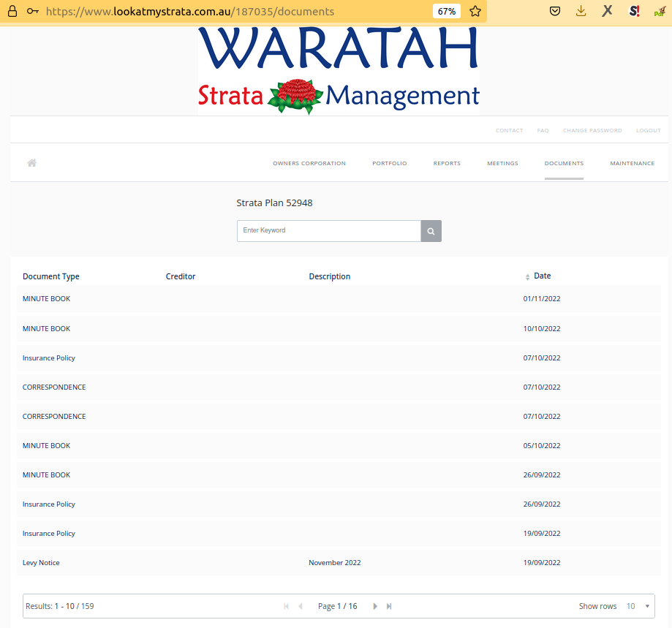The height and width of the screenshot is (628, 672).
Task: Switch to the Maintenance tab
Action: (x=632, y=163)
